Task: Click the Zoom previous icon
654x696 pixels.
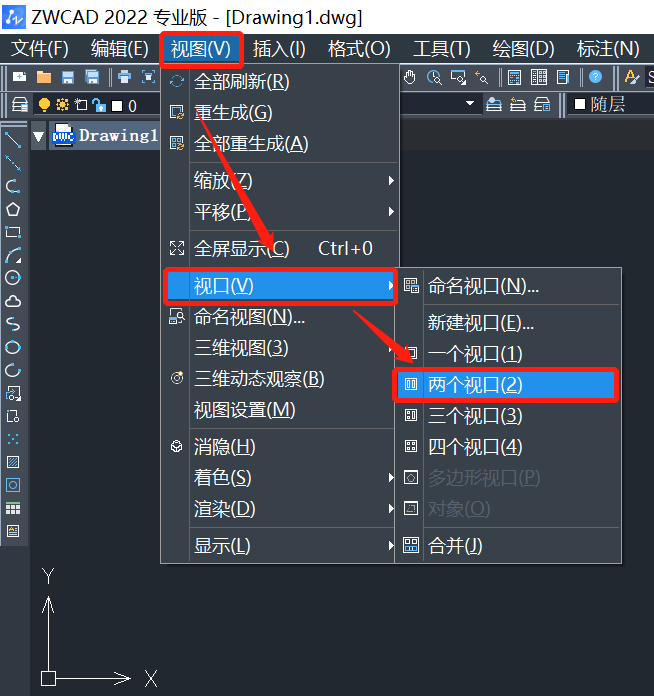Action: [x=482, y=77]
